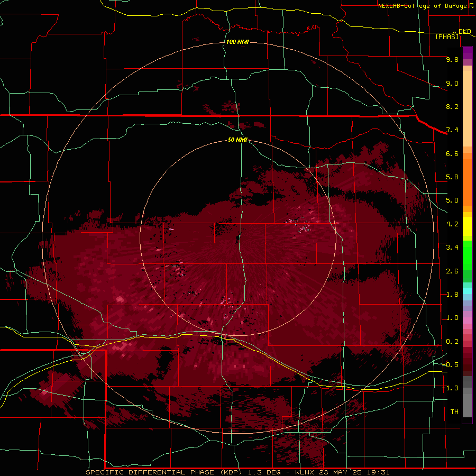Screen dimensions: 476x476
Task: Click the DKD unit label
Action: coord(465,31)
